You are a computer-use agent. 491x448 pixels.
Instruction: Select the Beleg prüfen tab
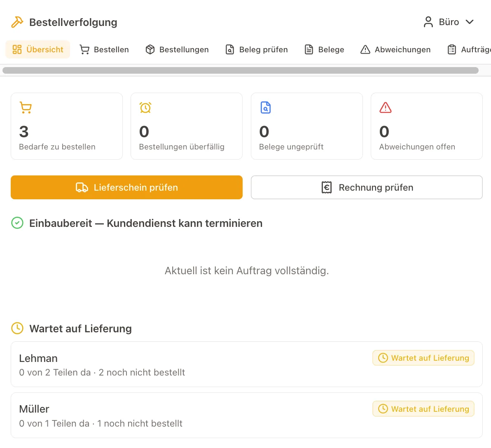tap(257, 49)
